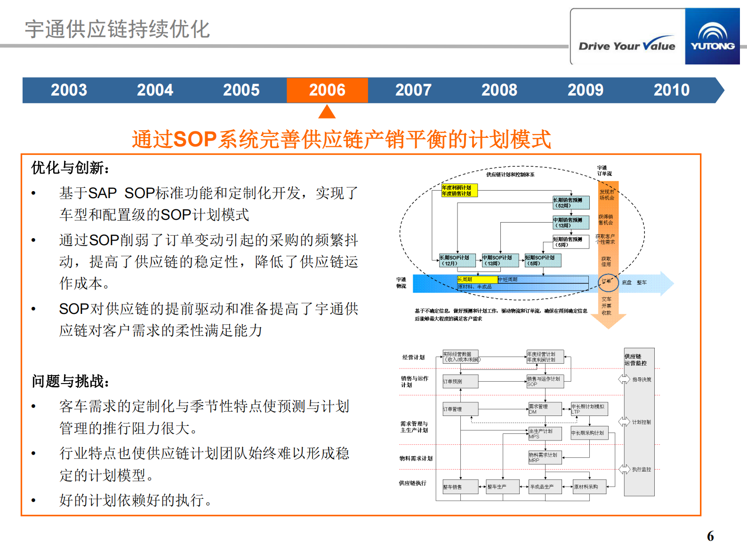
Task: Select year 2003 on the timeline
Action: pyautogui.click(x=69, y=90)
